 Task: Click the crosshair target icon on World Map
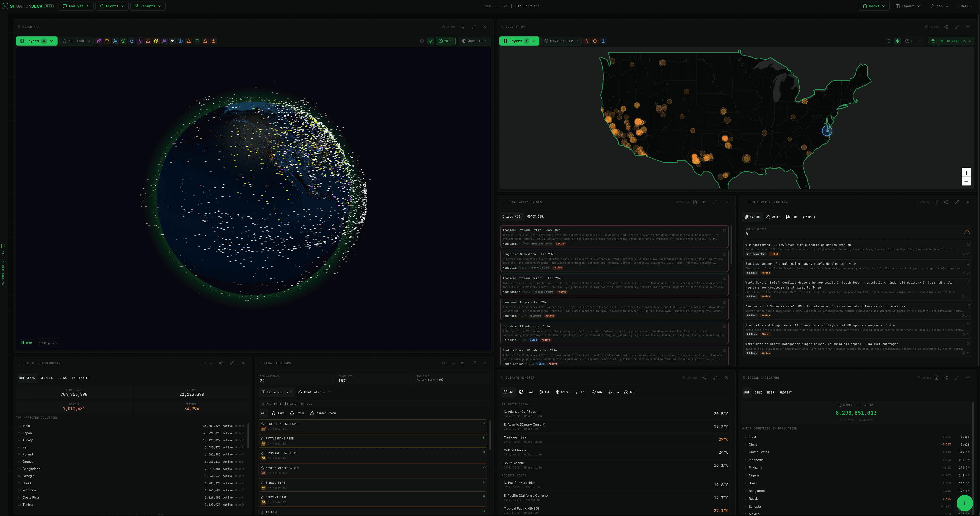click(x=422, y=41)
